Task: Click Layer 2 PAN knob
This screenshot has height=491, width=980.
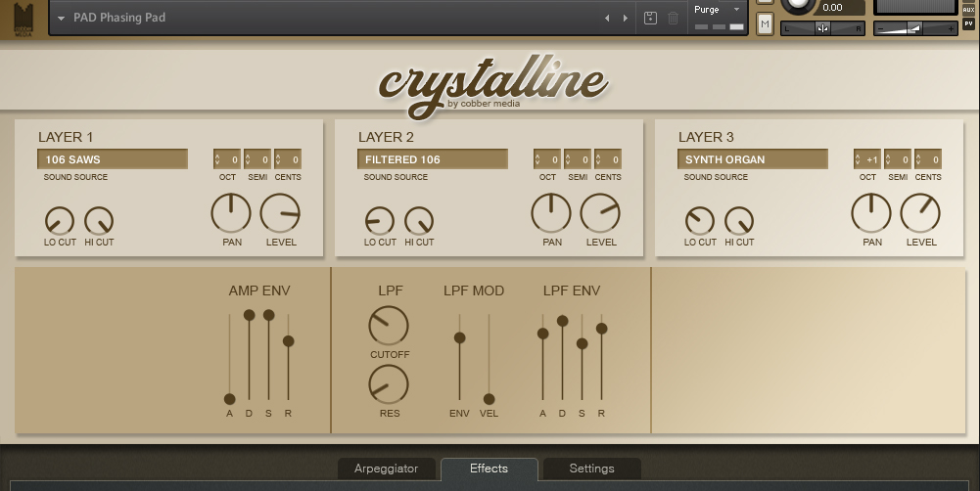Action: click(551, 213)
